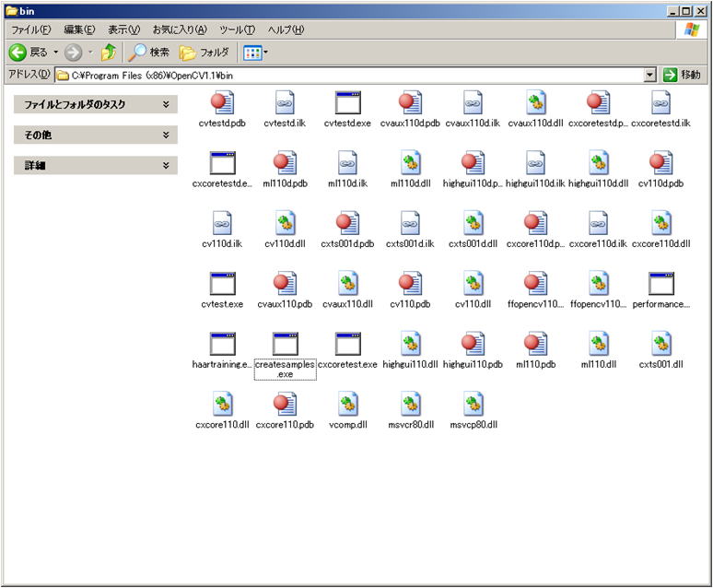Select the cvtestd.pdb file icon
This screenshot has height=588, width=713.
coord(222,103)
